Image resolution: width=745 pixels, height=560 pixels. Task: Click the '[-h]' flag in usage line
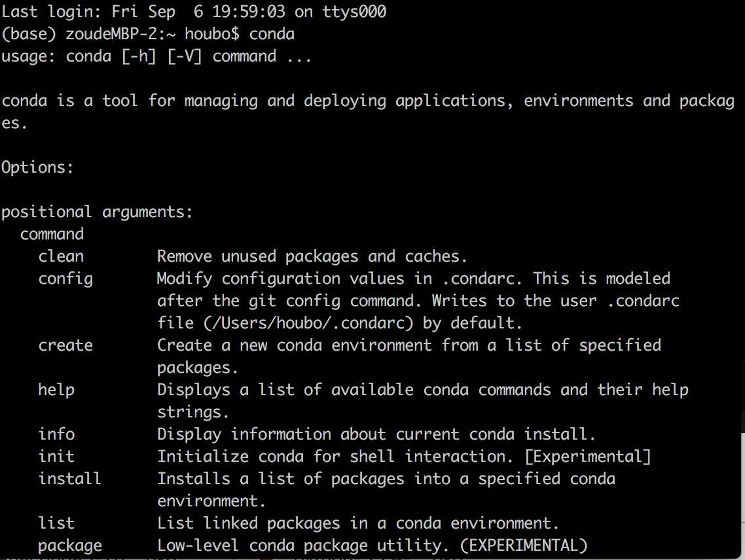[x=139, y=56]
